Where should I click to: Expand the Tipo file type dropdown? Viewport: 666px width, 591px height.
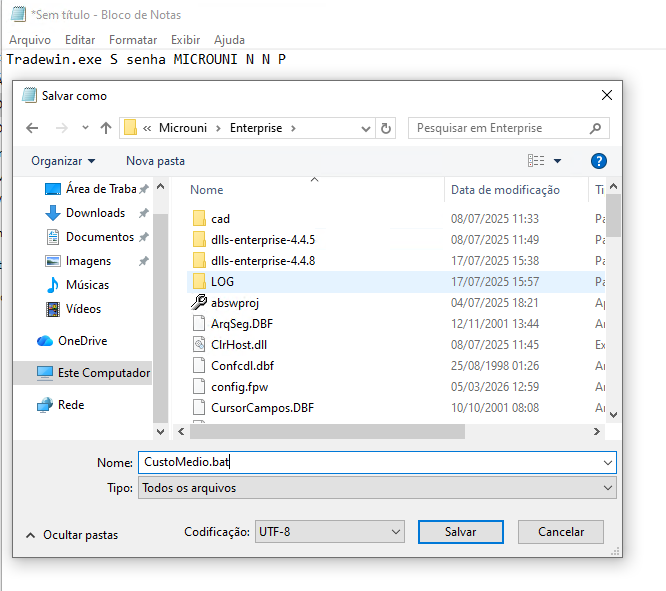tap(377, 488)
